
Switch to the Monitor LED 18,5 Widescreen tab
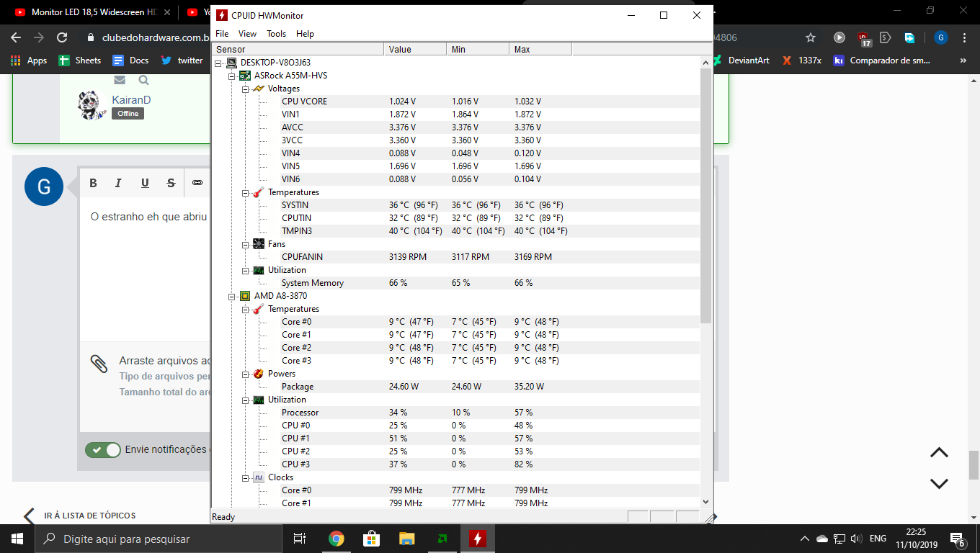click(93, 12)
